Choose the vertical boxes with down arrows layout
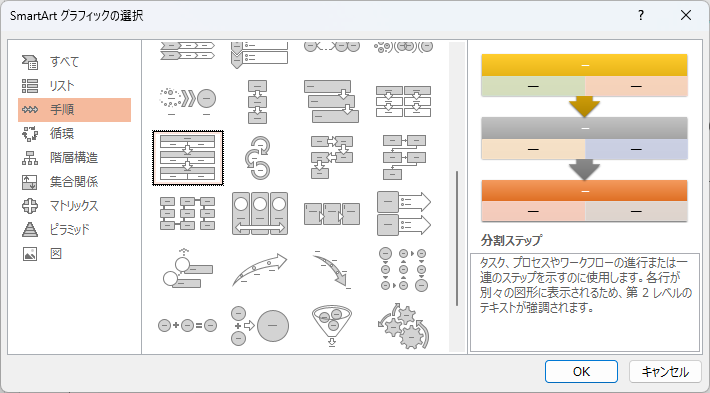The width and height of the screenshot is (710, 393). click(x=258, y=101)
